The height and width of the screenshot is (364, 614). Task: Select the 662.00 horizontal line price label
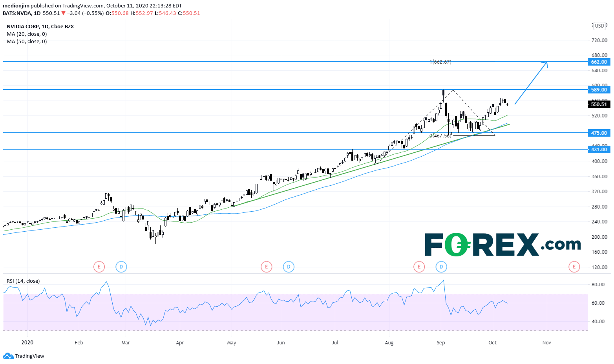(x=599, y=62)
